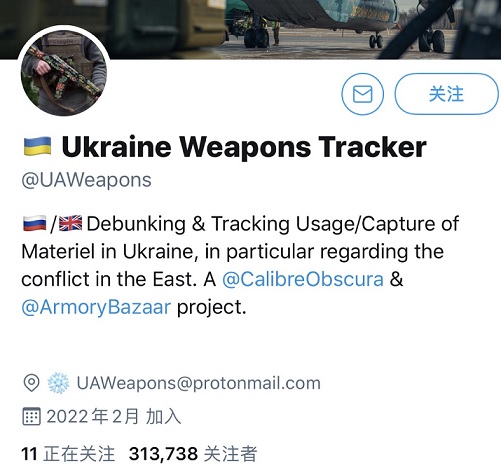Click the UK flag emoji in bio
The height and width of the screenshot is (475, 501).
[x=70, y=224]
